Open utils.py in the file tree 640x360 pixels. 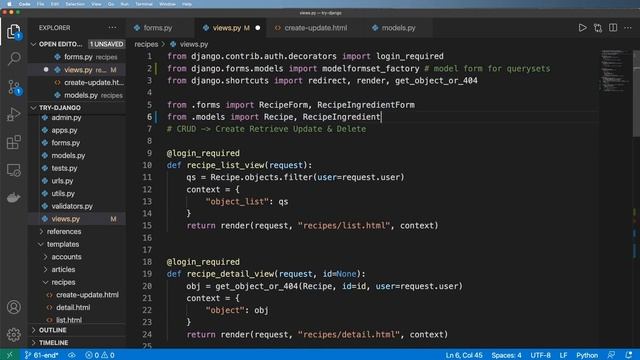(x=63, y=193)
